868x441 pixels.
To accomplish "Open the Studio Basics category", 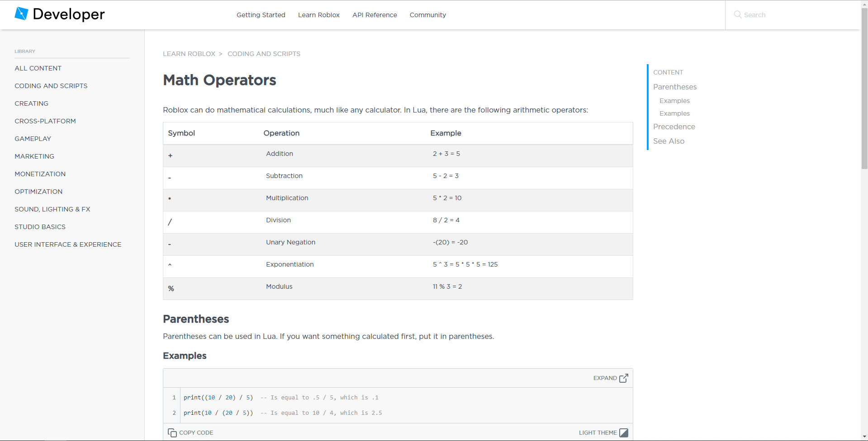I will pos(40,227).
